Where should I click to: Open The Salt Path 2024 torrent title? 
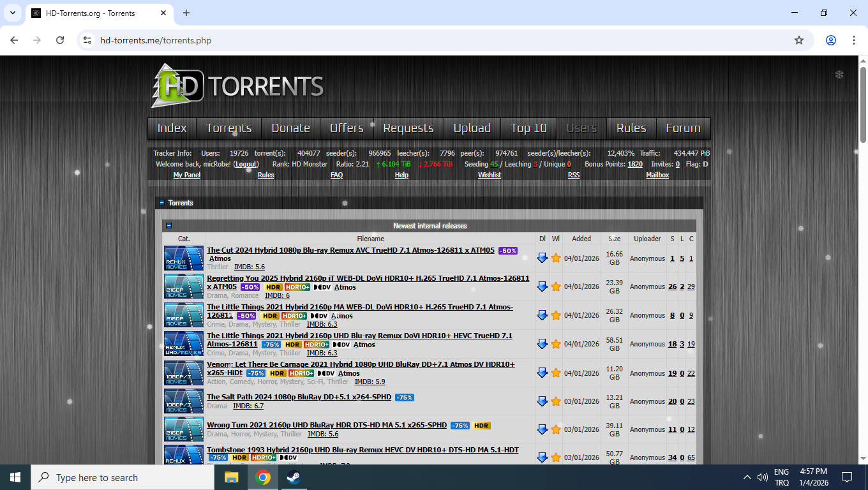tap(299, 397)
